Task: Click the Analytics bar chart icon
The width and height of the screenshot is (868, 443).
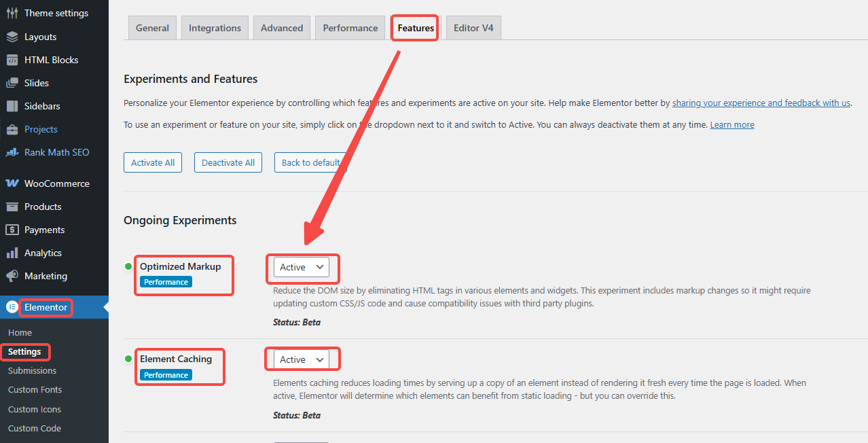Action: (x=12, y=253)
